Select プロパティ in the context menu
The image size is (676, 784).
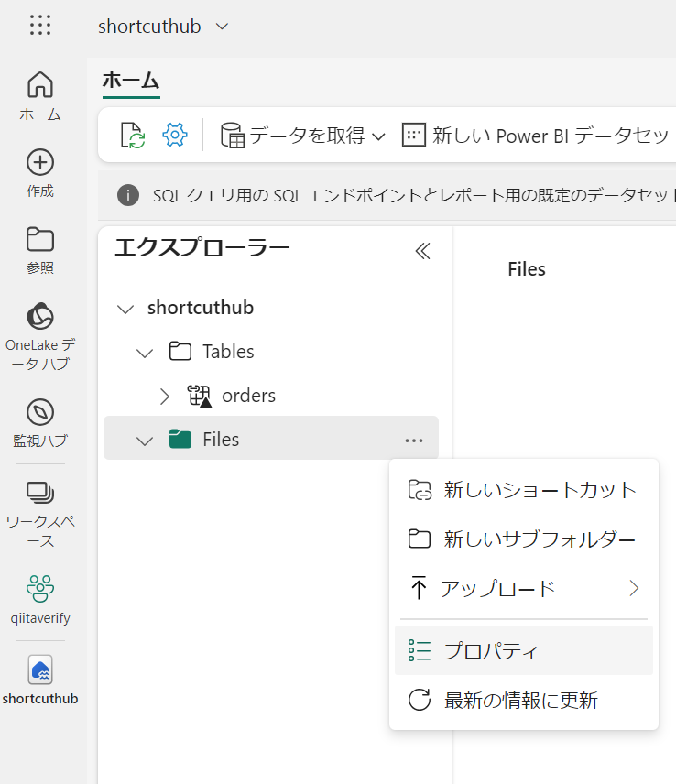click(x=524, y=650)
